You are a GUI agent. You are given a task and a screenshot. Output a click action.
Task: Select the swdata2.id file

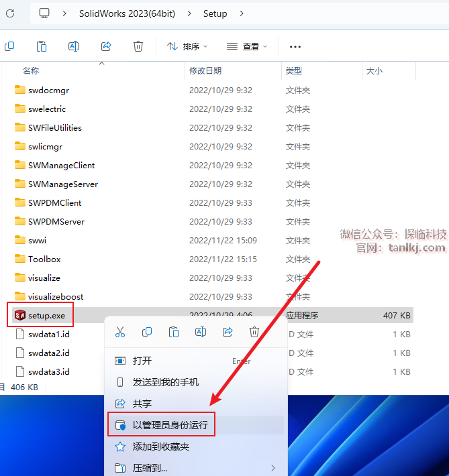tap(48, 353)
